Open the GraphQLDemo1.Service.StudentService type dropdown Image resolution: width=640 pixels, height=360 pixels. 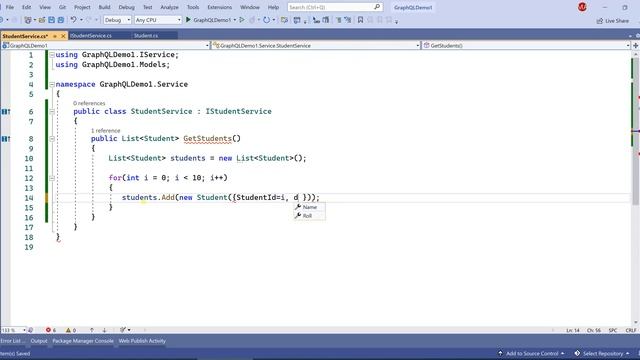click(x=316, y=45)
